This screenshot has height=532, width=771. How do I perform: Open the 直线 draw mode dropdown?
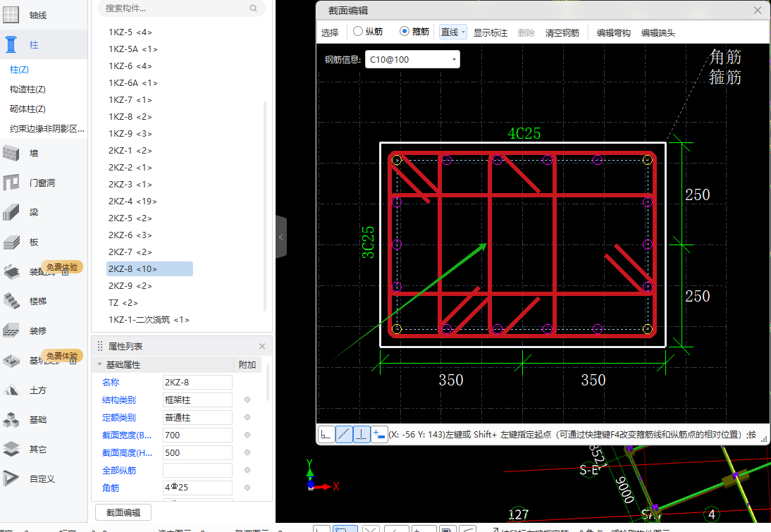[453, 32]
